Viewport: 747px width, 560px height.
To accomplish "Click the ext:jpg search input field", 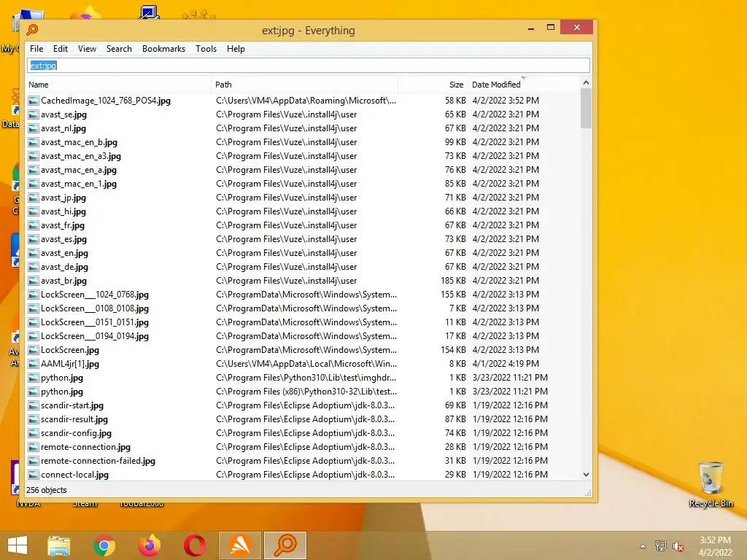I will 309,65.
